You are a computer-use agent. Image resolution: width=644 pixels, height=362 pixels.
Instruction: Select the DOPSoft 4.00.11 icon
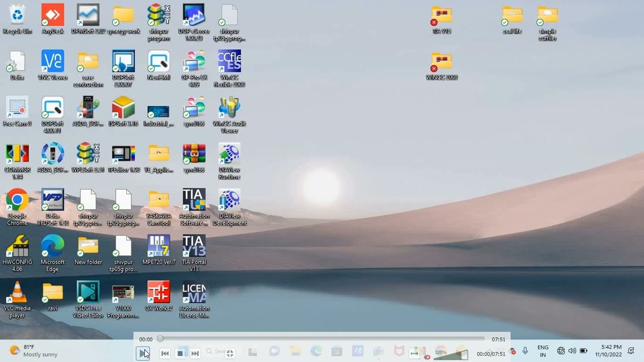pyautogui.click(x=53, y=115)
